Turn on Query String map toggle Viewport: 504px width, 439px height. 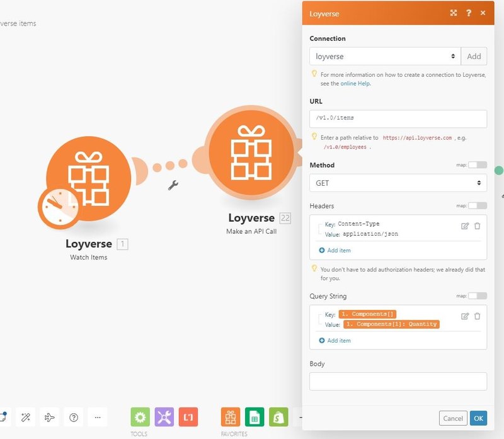click(477, 296)
